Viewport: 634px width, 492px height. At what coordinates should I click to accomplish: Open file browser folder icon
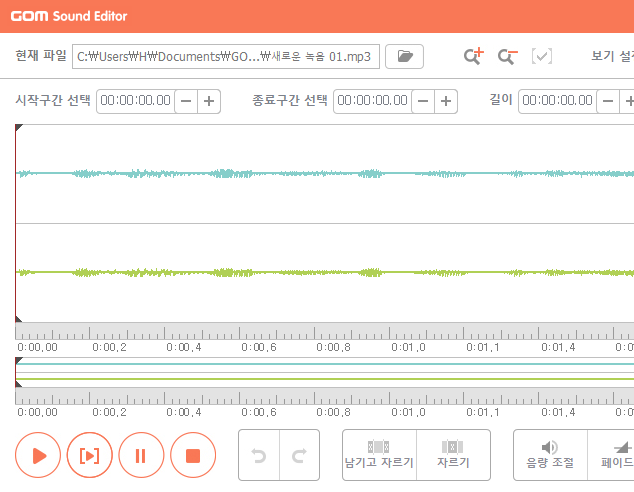(404, 56)
